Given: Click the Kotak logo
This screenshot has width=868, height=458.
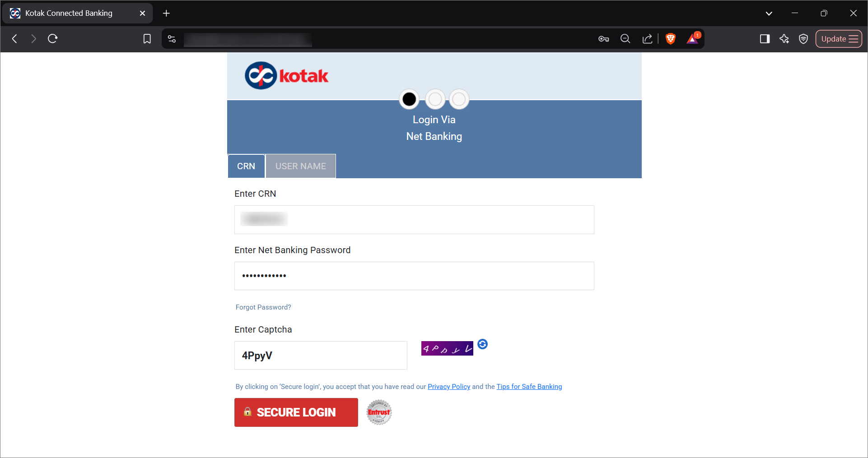Looking at the screenshot, I should coord(286,75).
